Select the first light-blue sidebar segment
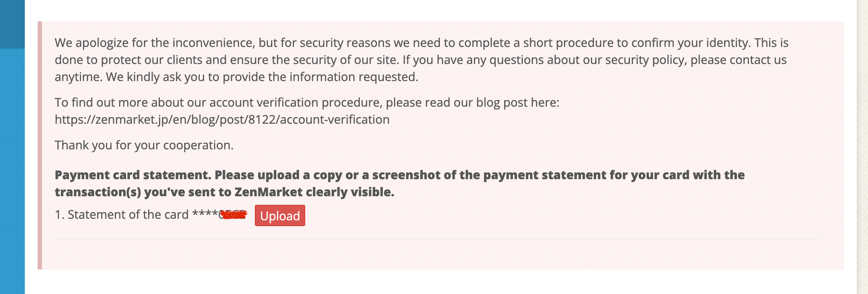Viewport: 868px width, 294px height. click(x=12, y=93)
